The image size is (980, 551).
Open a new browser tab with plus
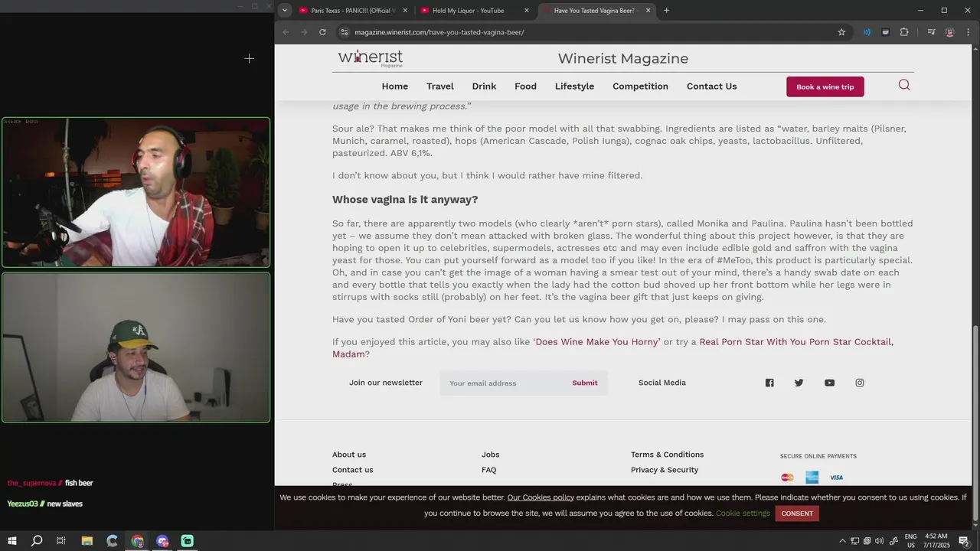[x=666, y=11]
